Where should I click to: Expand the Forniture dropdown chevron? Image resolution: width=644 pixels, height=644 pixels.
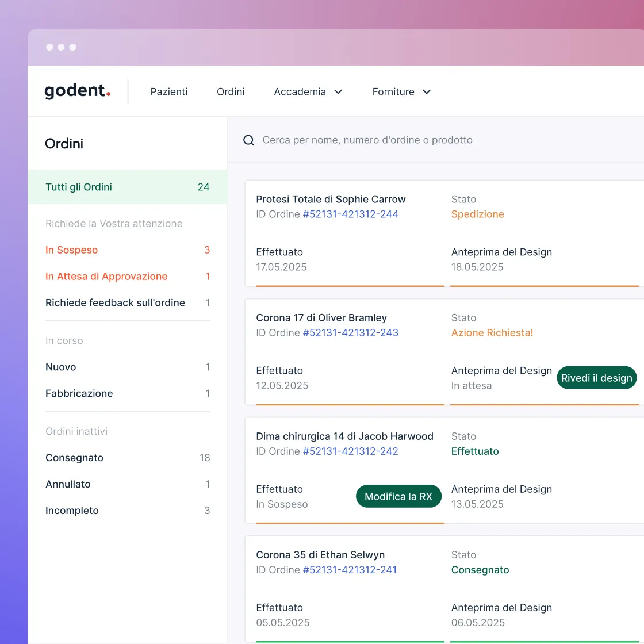427,91
